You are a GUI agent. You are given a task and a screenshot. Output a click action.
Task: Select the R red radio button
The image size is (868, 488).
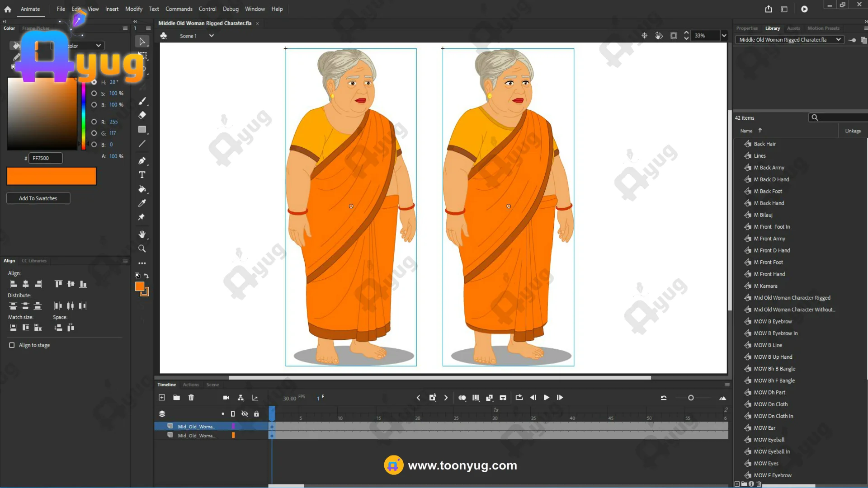tap(94, 122)
